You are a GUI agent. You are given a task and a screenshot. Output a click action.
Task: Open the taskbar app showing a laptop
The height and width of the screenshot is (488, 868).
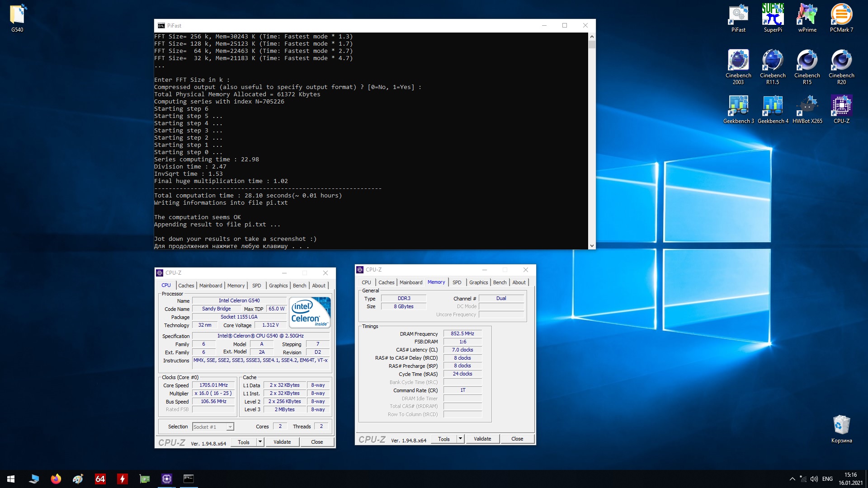[33, 479]
